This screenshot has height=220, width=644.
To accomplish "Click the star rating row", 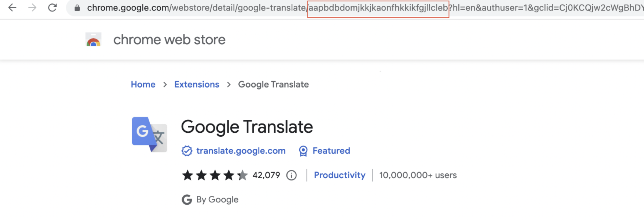I will tap(215, 176).
